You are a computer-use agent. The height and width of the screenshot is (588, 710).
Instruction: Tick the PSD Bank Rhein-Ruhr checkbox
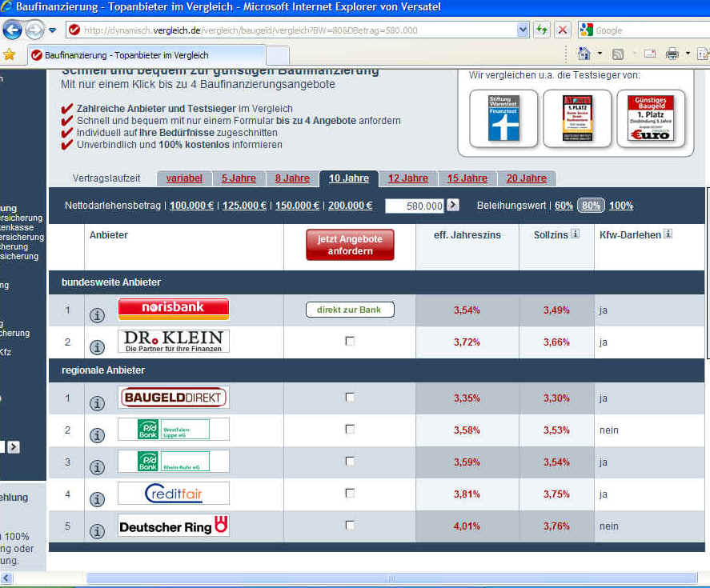click(x=350, y=462)
